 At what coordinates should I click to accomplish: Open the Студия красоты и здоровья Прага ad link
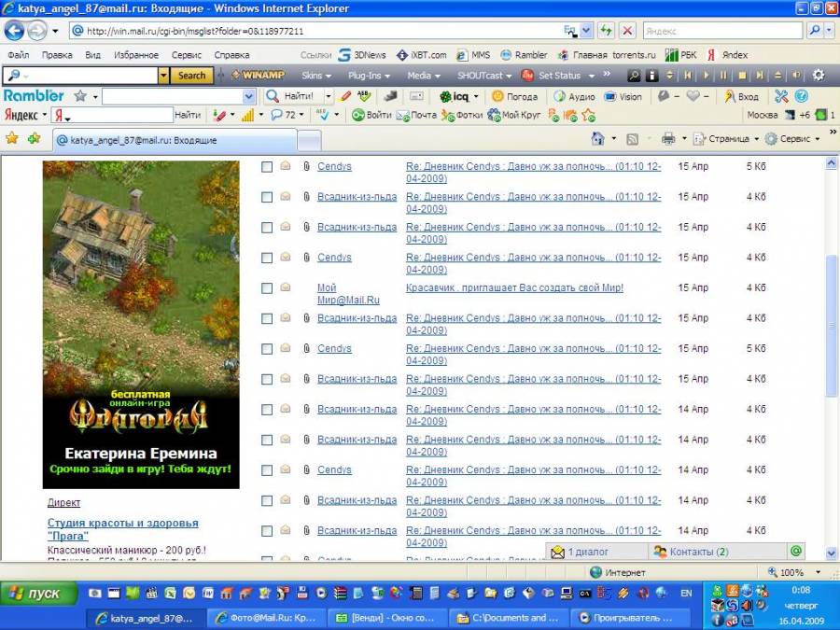pos(122,529)
